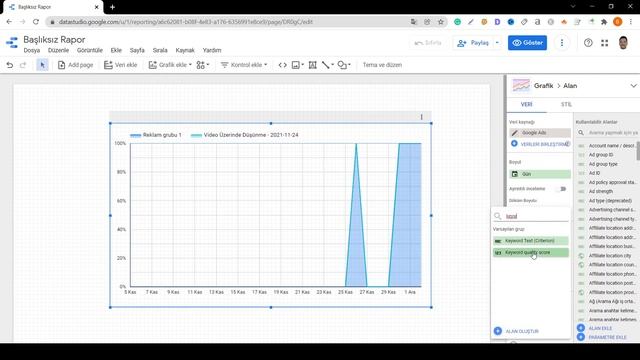Insert a text box

tap(313, 65)
